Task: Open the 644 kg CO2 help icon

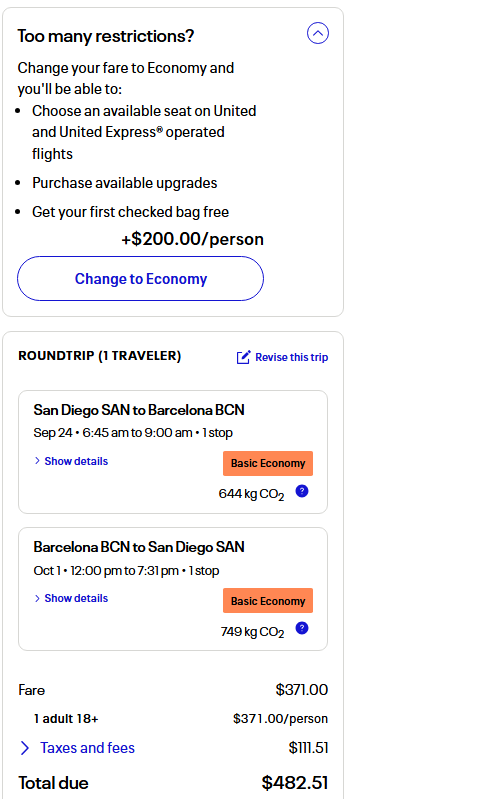Action: [x=302, y=491]
